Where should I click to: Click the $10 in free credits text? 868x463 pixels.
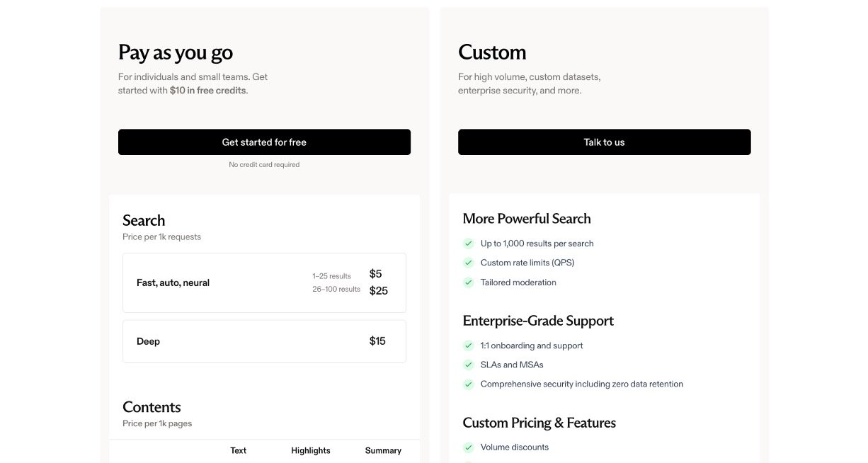pos(208,91)
